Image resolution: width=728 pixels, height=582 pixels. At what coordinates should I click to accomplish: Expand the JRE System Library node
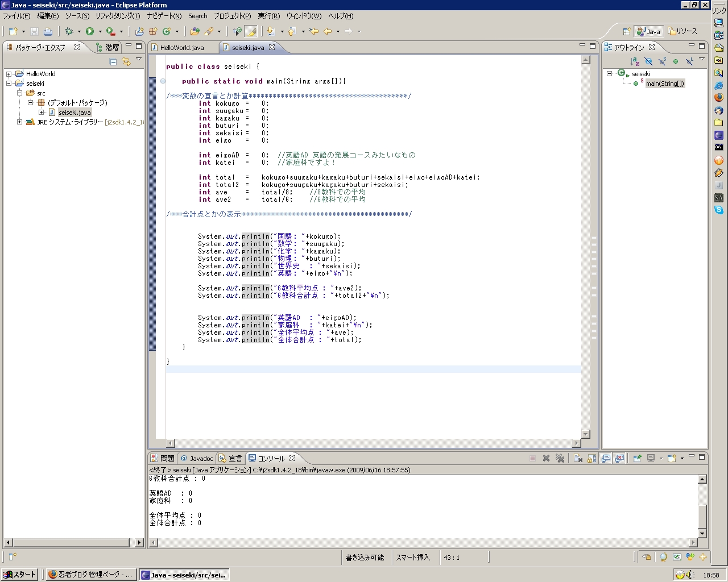coord(20,122)
